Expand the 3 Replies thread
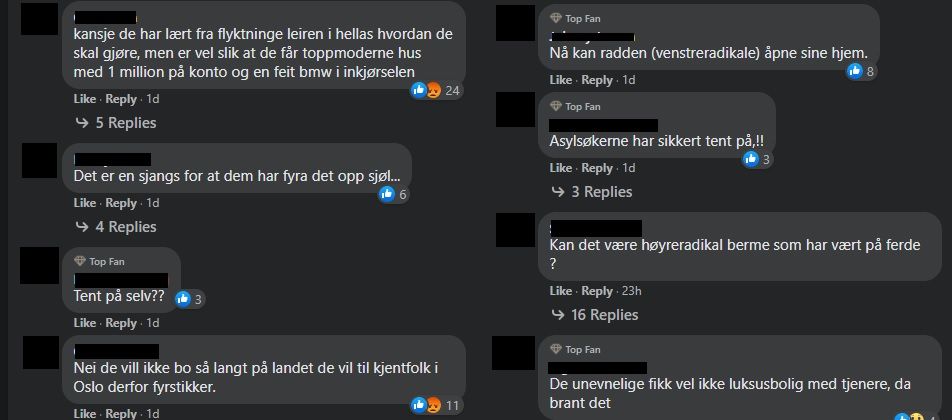The image size is (952, 420). tap(591, 192)
